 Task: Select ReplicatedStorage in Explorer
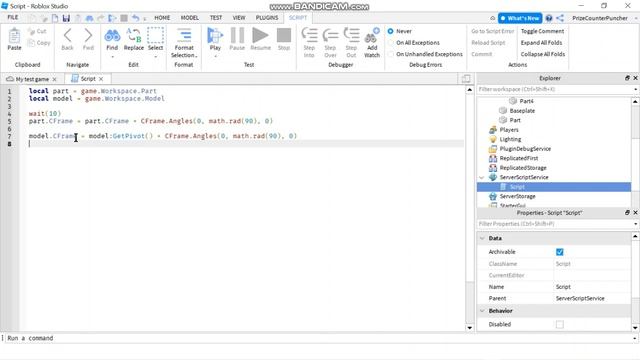523,168
